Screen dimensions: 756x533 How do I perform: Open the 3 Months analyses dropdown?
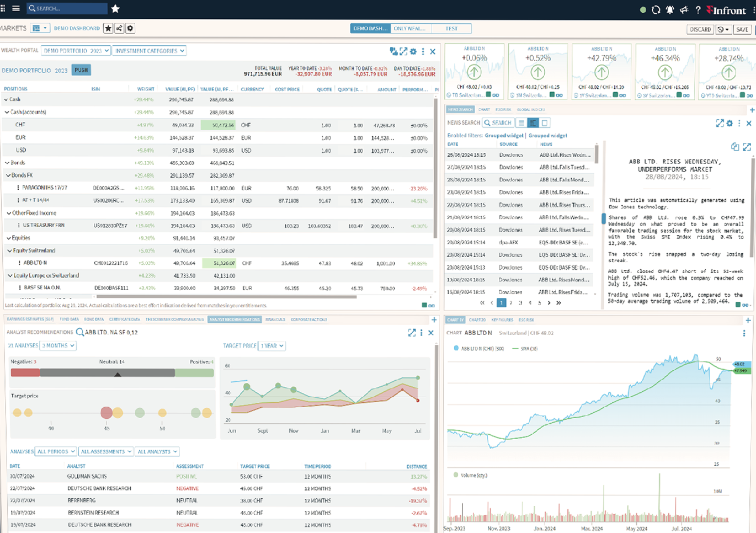coord(58,345)
